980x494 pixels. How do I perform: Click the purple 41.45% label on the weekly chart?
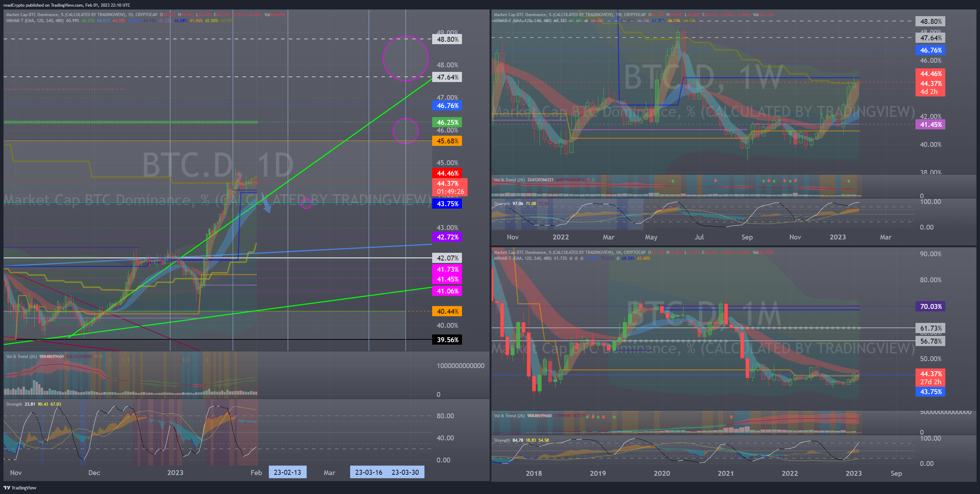coord(931,124)
